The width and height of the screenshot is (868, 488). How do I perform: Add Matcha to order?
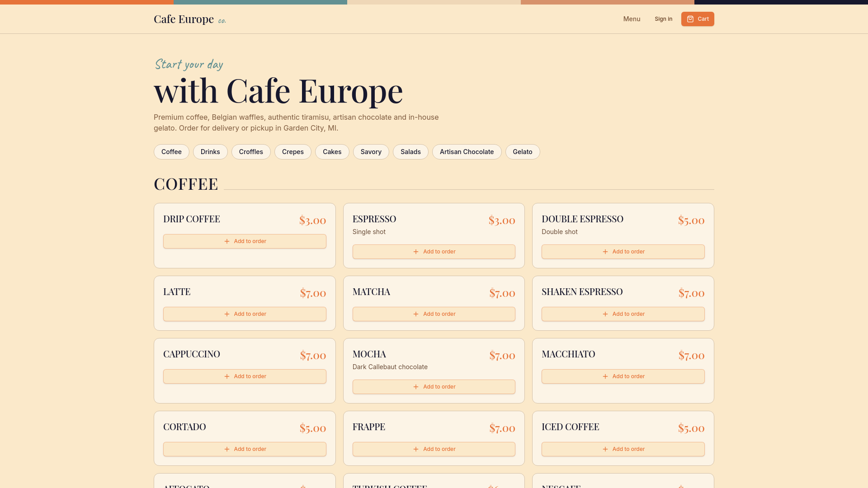point(434,314)
